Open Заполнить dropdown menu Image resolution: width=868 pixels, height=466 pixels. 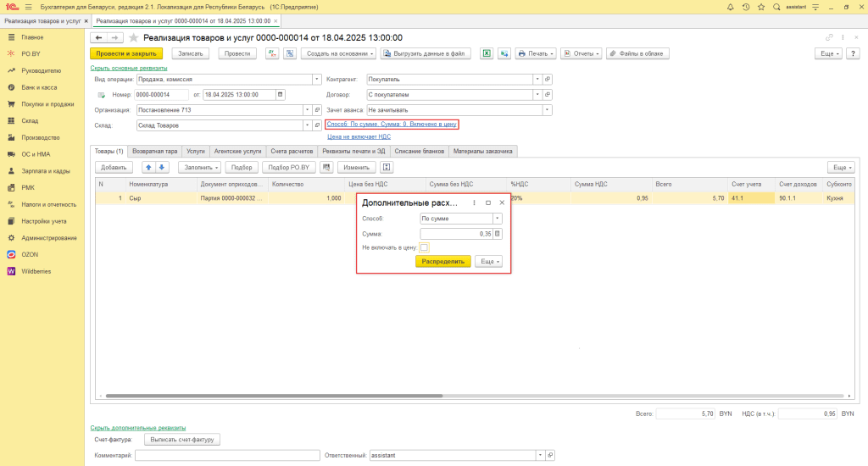coord(199,167)
